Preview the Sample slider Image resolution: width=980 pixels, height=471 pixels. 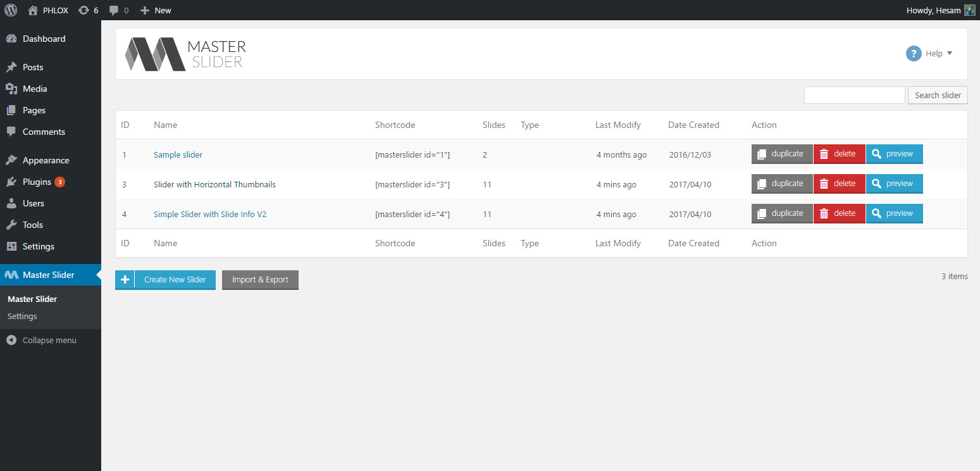pos(895,154)
